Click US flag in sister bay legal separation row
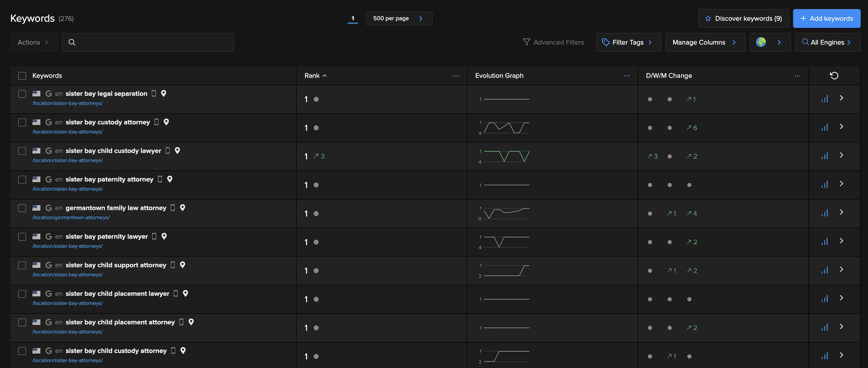The height and width of the screenshot is (368, 868). (36, 93)
